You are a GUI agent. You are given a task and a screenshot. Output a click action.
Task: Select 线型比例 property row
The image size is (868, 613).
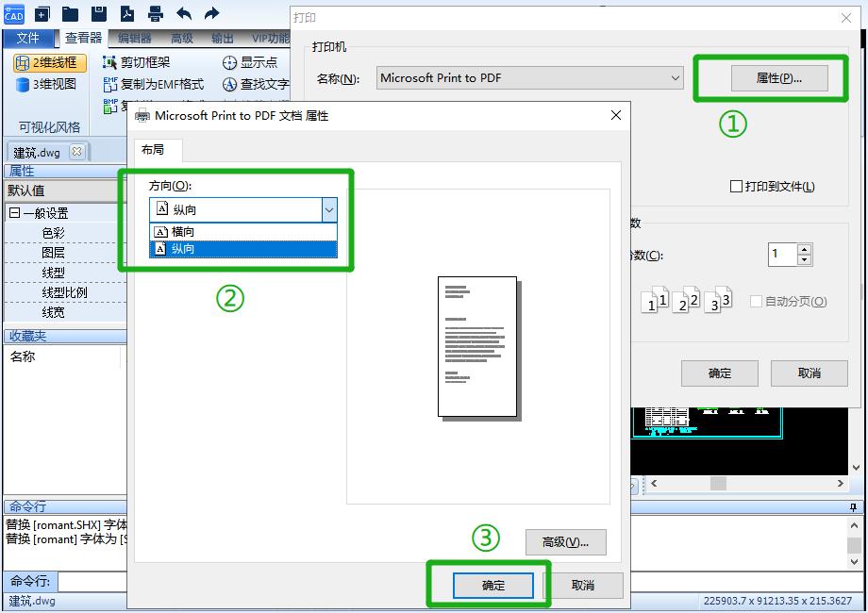point(65,292)
